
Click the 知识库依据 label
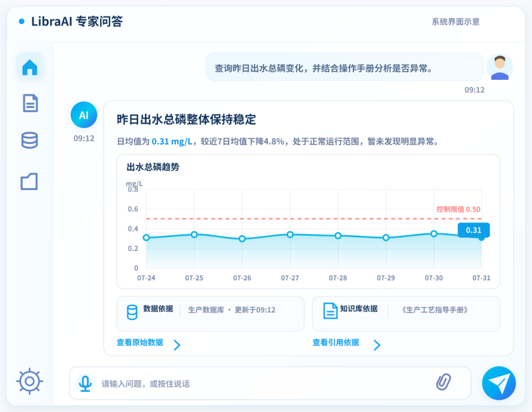pos(358,309)
